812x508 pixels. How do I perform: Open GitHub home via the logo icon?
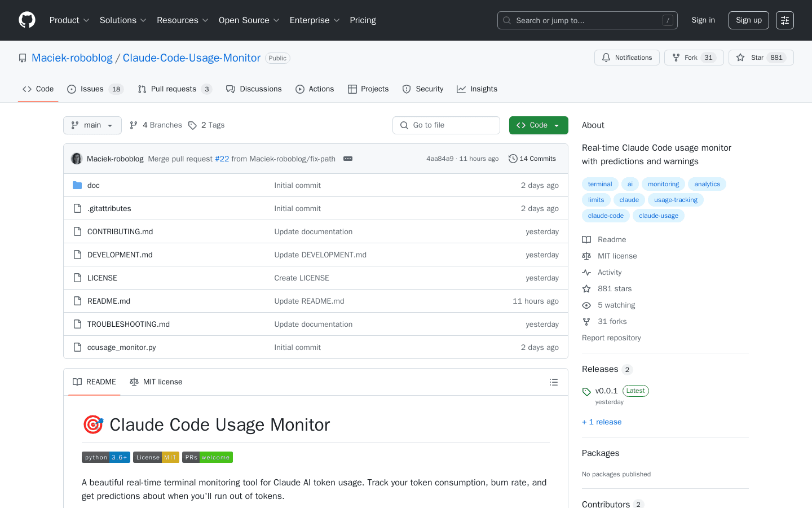click(27, 20)
